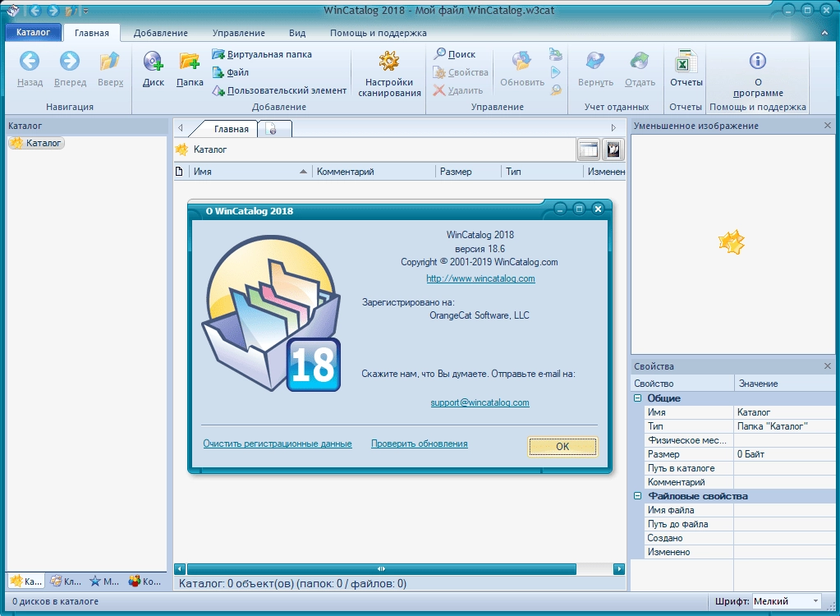Click the support@wincatalog.com email link
Viewport: 840px width, 616px height.
480,402
